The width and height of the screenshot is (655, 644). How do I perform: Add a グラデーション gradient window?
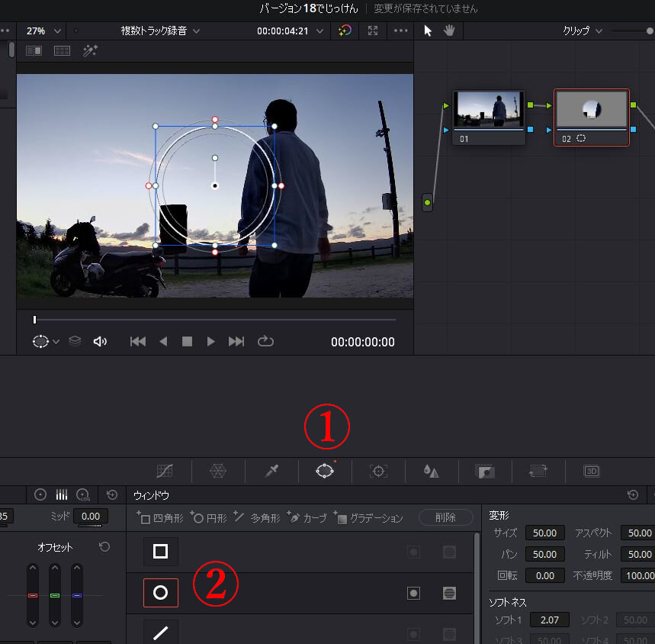pyautogui.click(x=368, y=518)
